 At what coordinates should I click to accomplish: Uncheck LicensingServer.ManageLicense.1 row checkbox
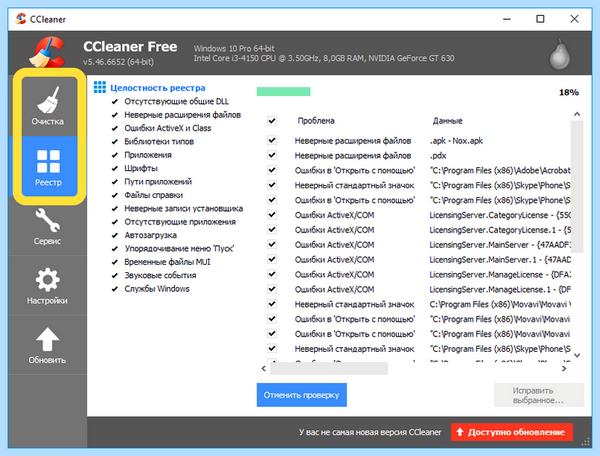(272, 289)
